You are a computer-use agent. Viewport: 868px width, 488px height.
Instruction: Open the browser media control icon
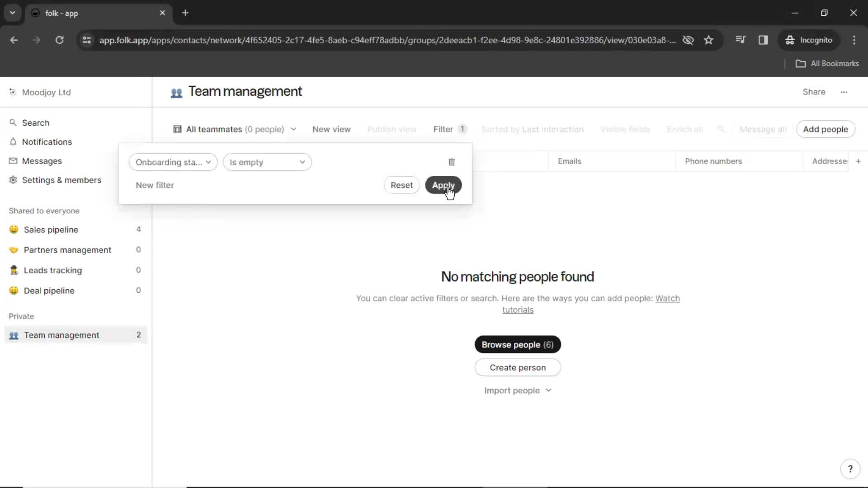click(x=740, y=40)
